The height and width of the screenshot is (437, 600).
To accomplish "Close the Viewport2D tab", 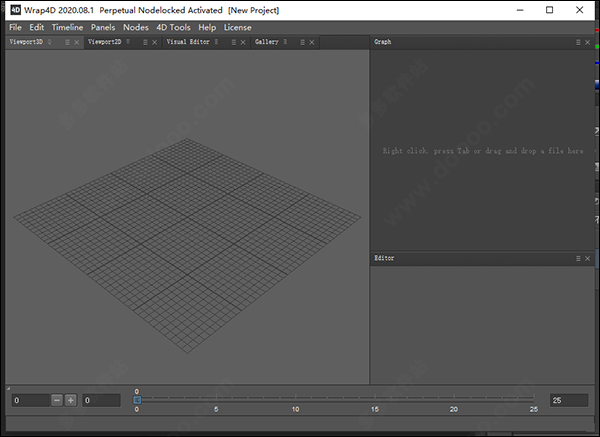I will point(155,42).
